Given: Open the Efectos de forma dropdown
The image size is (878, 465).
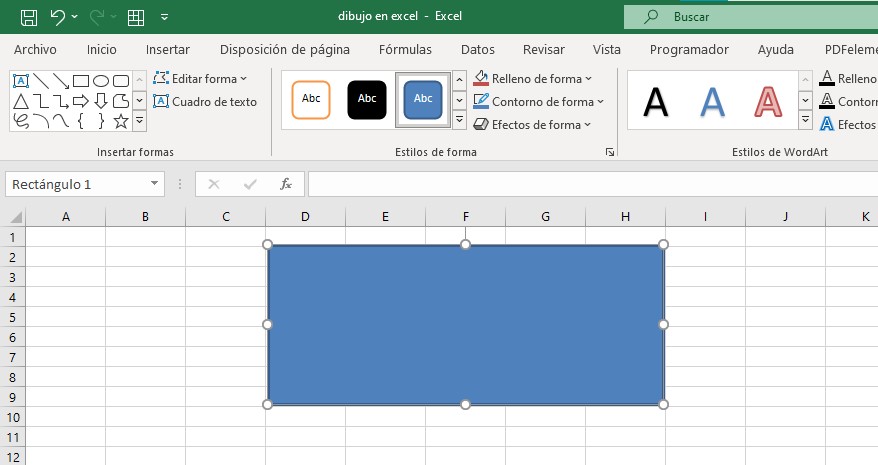Looking at the screenshot, I should pyautogui.click(x=532, y=125).
